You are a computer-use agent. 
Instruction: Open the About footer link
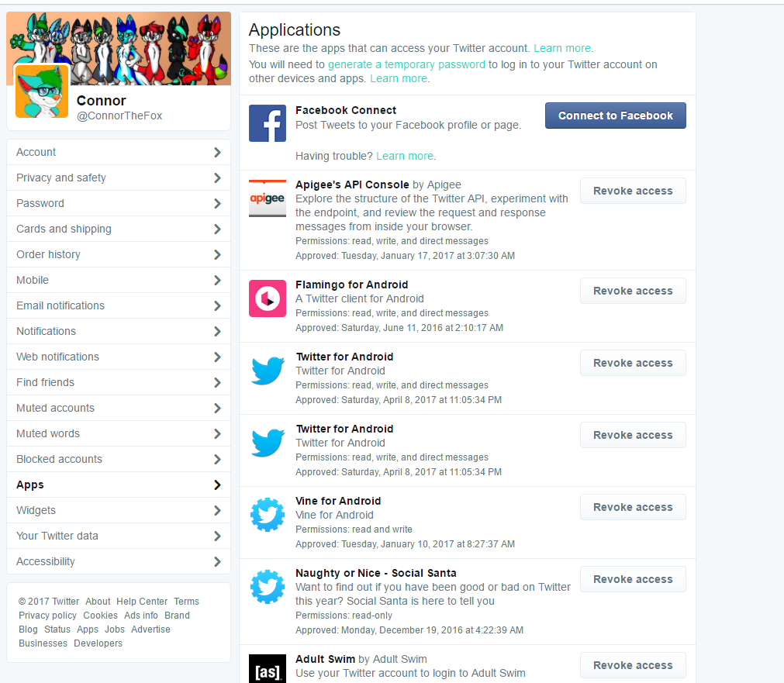[x=98, y=601]
